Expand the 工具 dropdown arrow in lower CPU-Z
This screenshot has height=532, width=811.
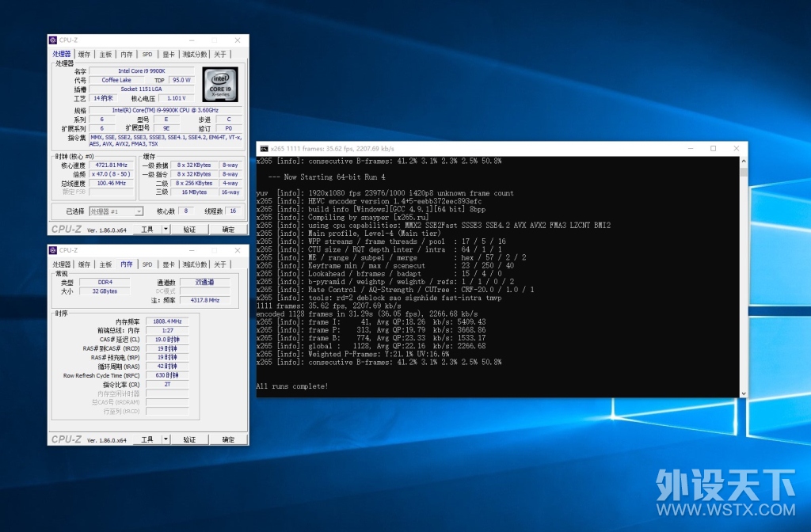coord(166,439)
